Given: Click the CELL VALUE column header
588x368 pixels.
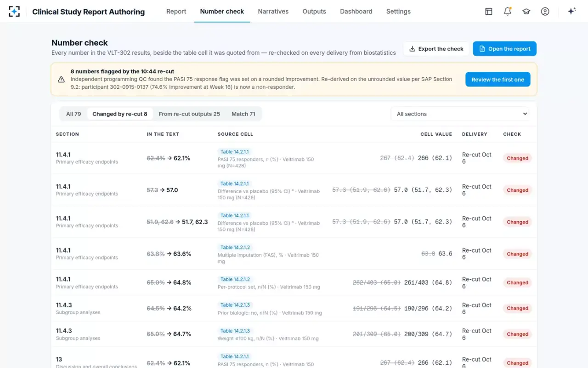Looking at the screenshot, I should point(436,134).
